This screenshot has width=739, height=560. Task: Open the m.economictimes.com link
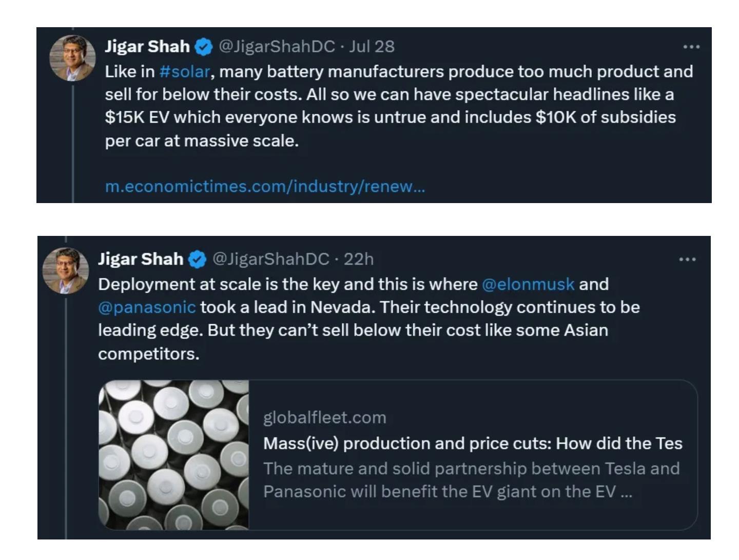tap(265, 186)
